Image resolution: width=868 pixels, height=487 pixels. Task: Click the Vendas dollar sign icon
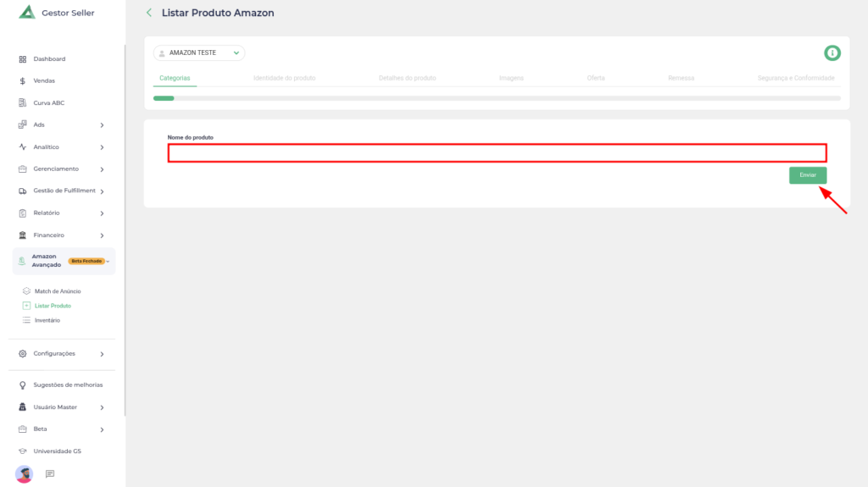(23, 81)
